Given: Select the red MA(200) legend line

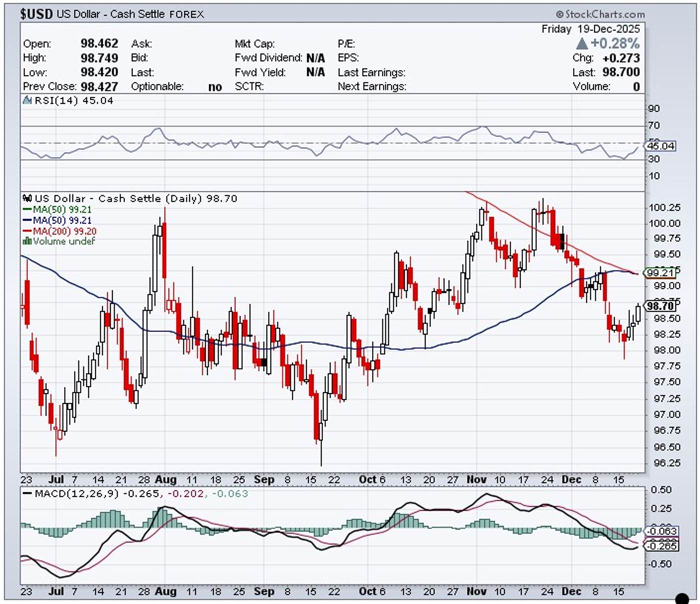Looking at the screenshot, I should pos(27,231).
